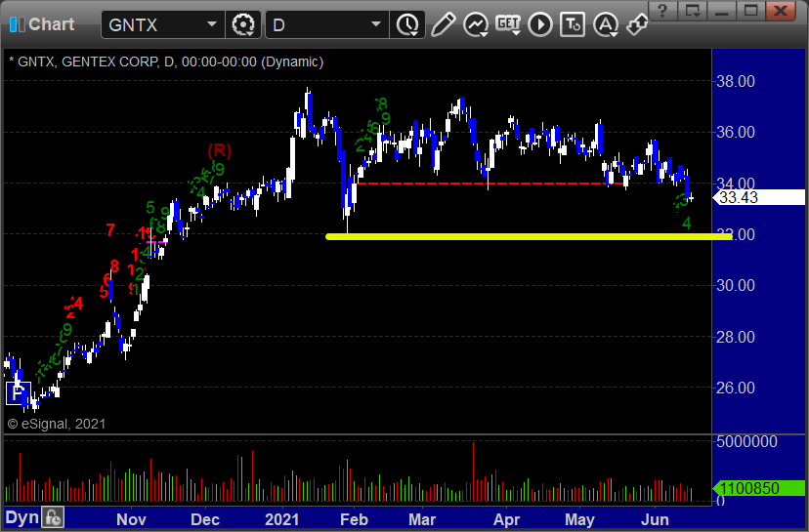809x532 pixels.
Task: Click the tallest red volume bar in March
Action: coord(473,471)
